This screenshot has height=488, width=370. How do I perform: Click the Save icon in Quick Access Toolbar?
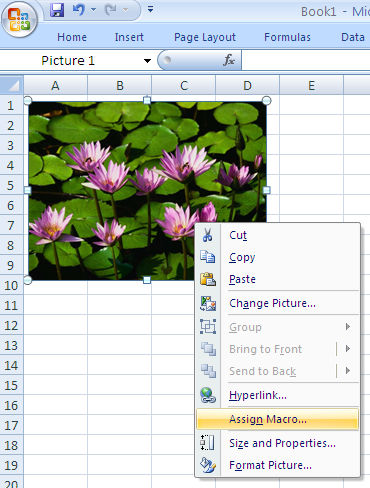pyautogui.click(x=57, y=10)
